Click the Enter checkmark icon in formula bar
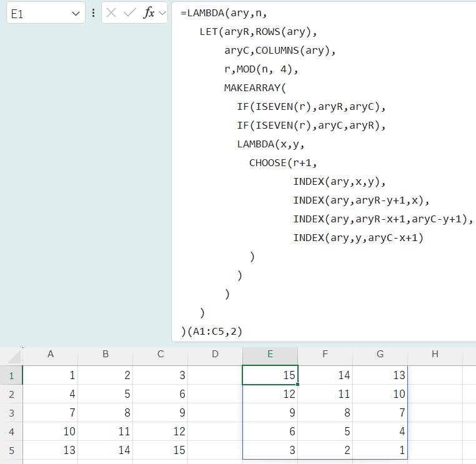 point(130,13)
